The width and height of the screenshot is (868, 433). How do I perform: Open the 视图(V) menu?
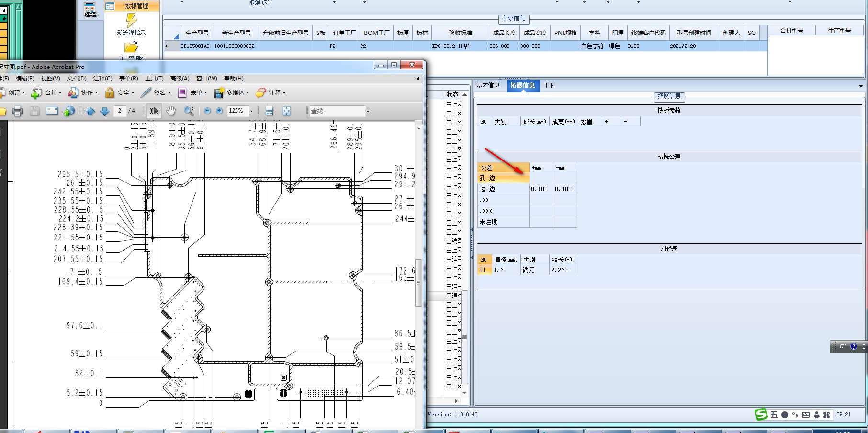[50, 79]
